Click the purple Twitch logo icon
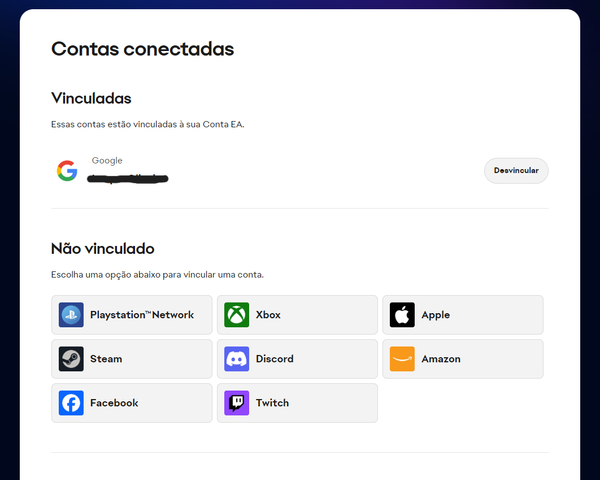The width and height of the screenshot is (600, 480). click(x=236, y=403)
